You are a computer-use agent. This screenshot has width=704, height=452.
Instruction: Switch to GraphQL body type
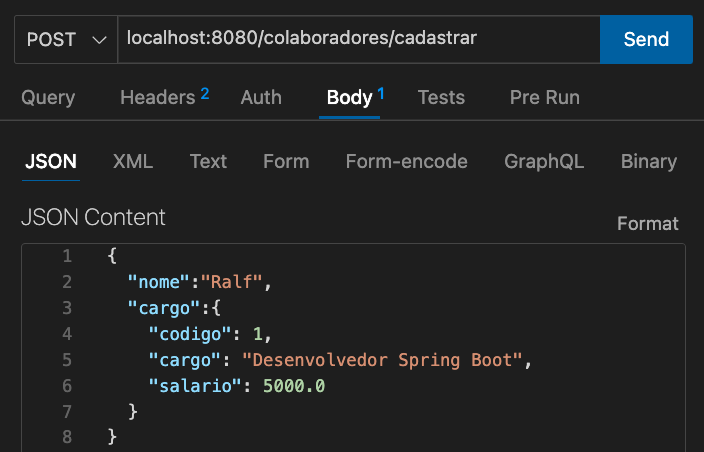click(x=544, y=161)
